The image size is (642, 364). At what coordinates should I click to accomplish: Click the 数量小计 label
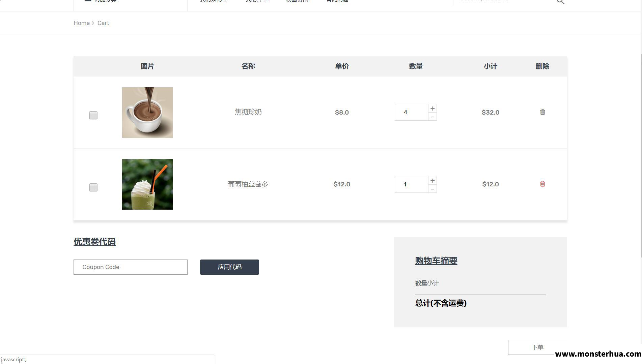coord(427,283)
